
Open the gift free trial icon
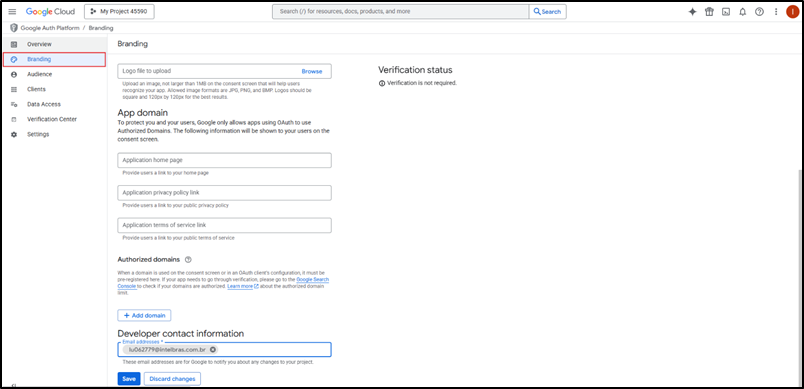pyautogui.click(x=709, y=11)
